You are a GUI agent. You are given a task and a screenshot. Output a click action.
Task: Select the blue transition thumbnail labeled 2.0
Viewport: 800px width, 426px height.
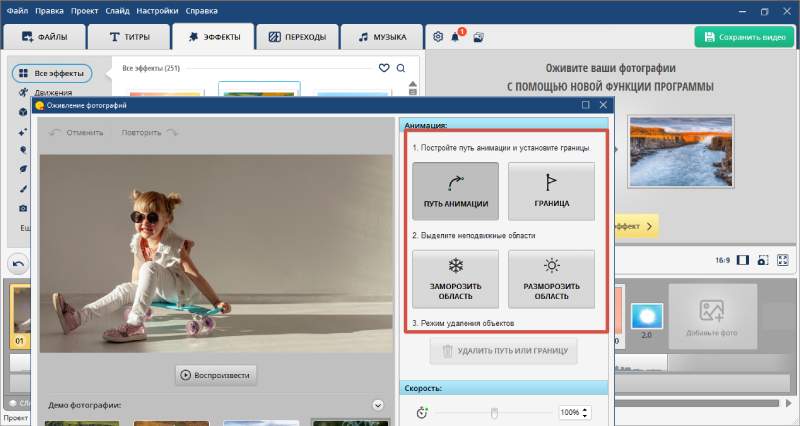pyautogui.click(x=646, y=317)
